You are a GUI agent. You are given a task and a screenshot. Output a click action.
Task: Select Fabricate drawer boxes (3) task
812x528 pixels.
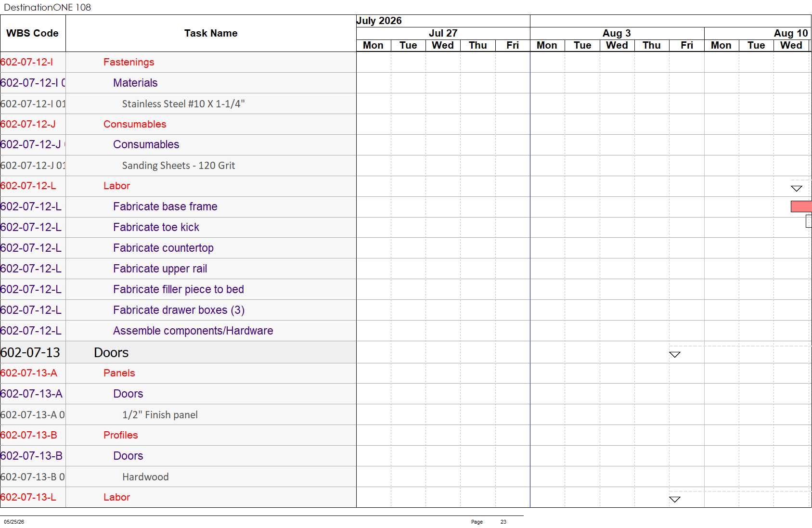coord(179,310)
